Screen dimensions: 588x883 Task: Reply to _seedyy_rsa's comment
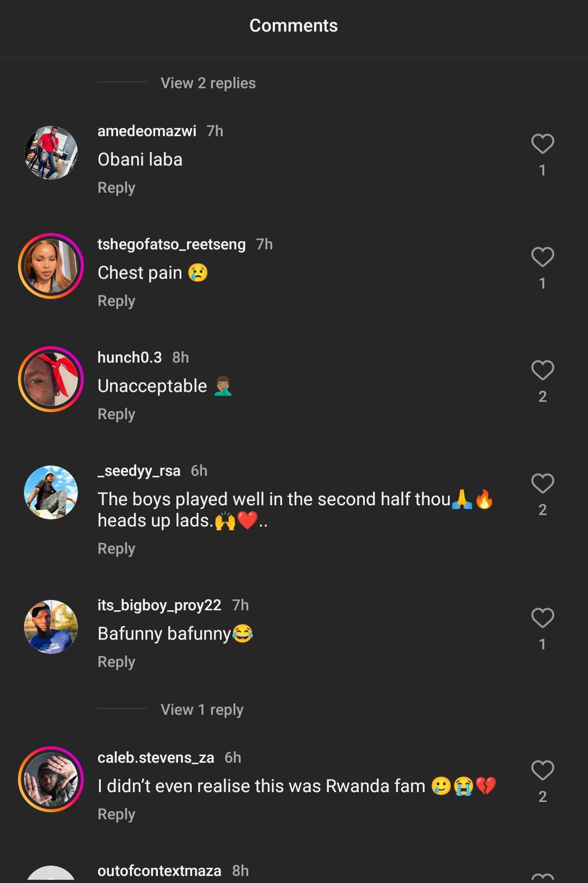pyautogui.click(x=116, y=549)
